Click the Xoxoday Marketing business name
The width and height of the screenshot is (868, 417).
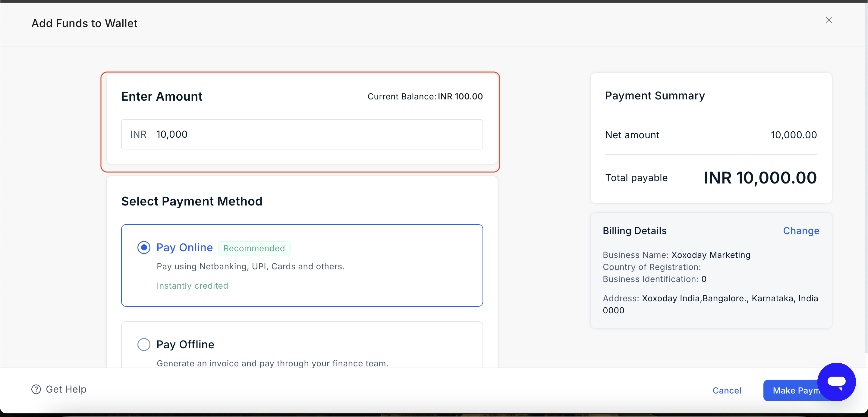click(711, 255)
